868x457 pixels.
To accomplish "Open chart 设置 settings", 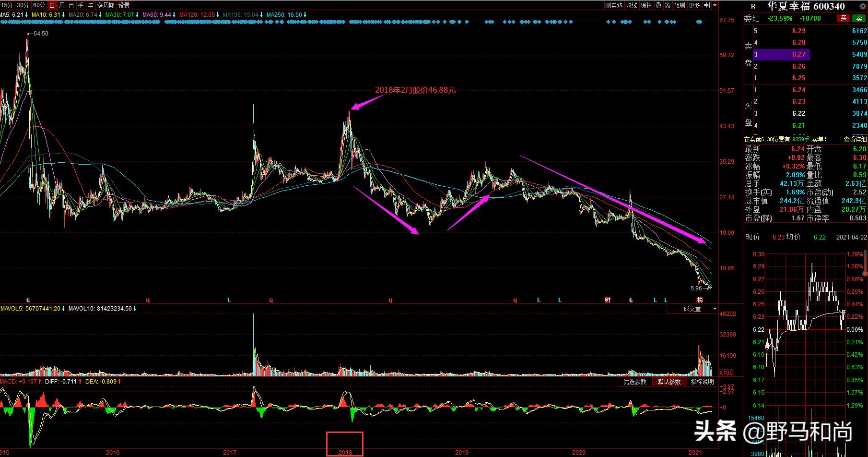I will tap(124, 6).
